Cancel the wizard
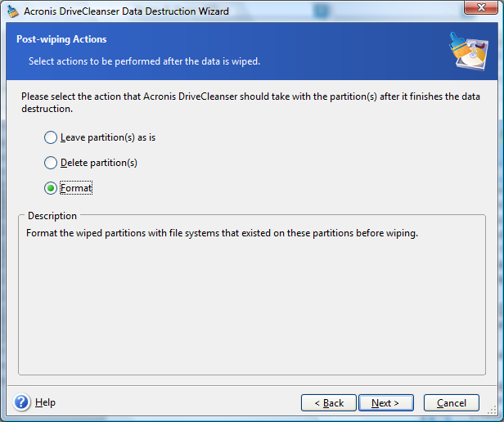504x422 pixels. [452, 402]
